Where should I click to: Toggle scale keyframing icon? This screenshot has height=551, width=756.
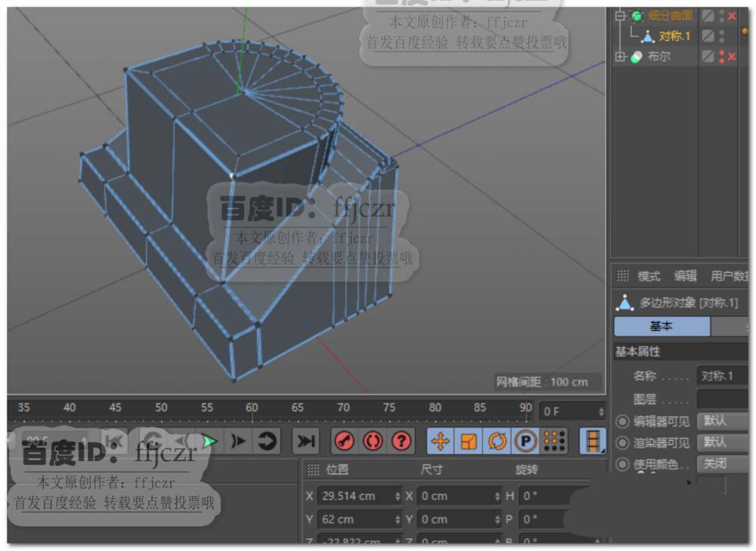point(469,441)
